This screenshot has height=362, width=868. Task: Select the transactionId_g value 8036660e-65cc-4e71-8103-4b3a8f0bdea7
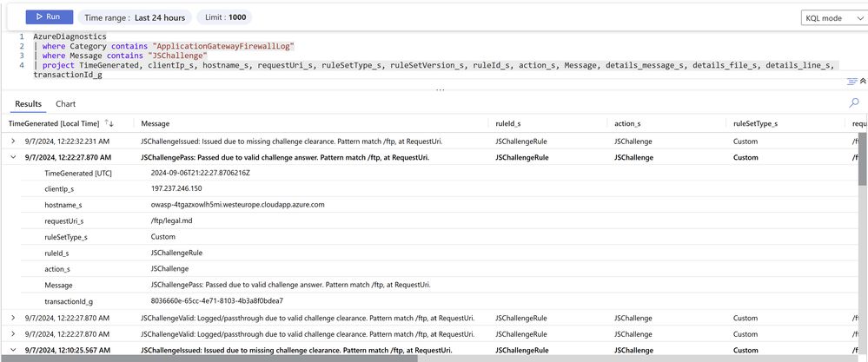tap(217, 301)
